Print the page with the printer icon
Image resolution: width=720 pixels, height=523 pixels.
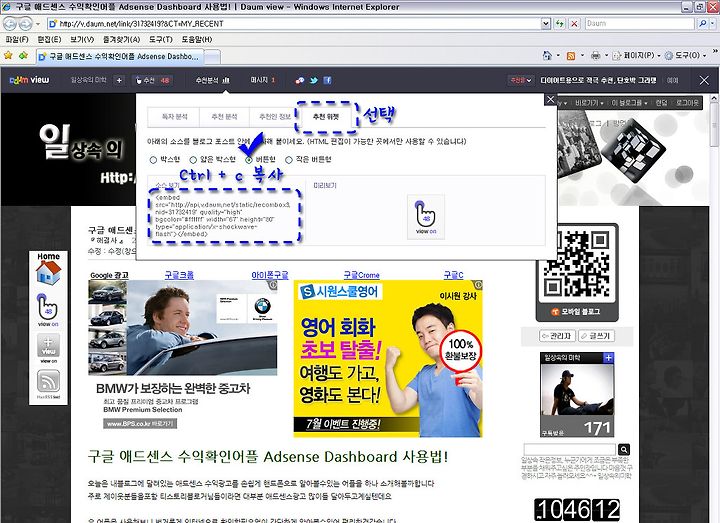click(x=596, y=56)
